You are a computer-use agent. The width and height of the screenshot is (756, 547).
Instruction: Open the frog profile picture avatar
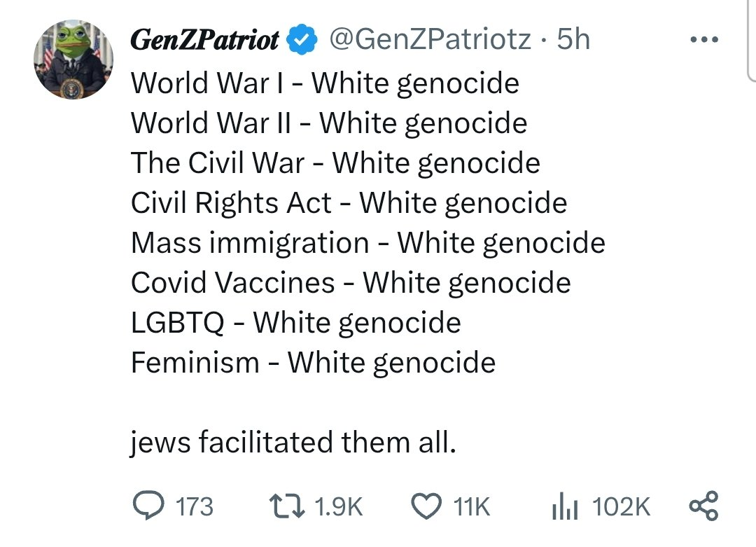point(72,59)
